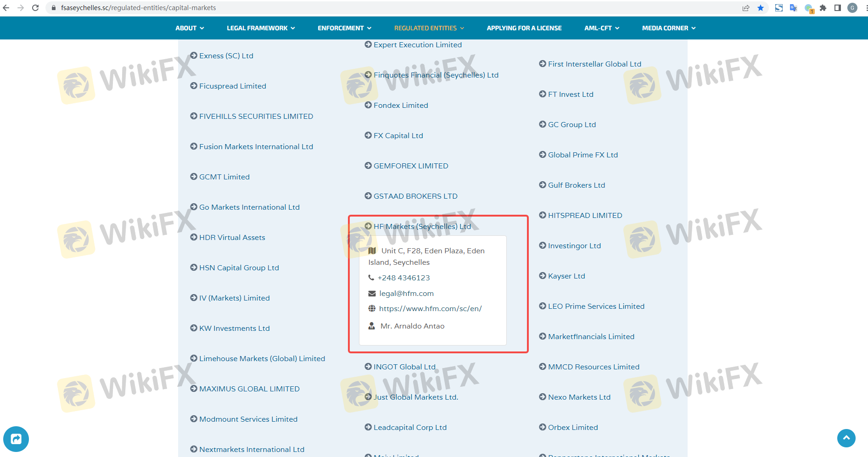Collapse the HF Markets (Seychelles) Ltd entry
The image size is (868, 457).
422,226
